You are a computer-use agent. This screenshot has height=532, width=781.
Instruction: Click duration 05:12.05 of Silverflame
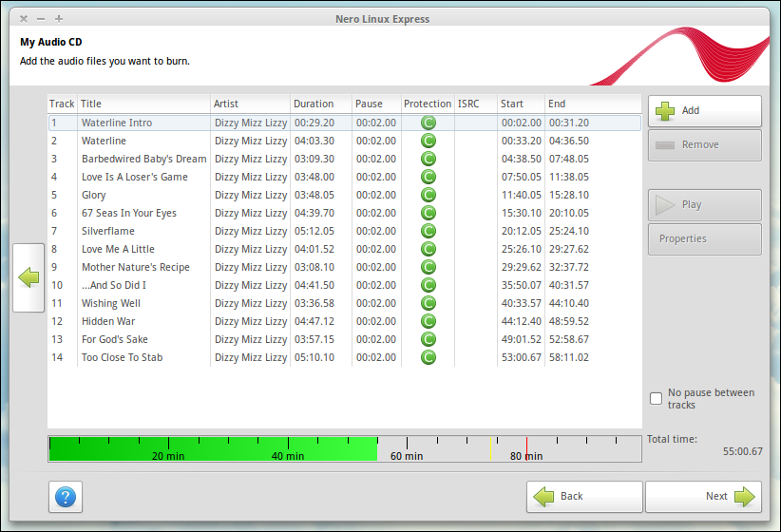click(x=314, y=231)
